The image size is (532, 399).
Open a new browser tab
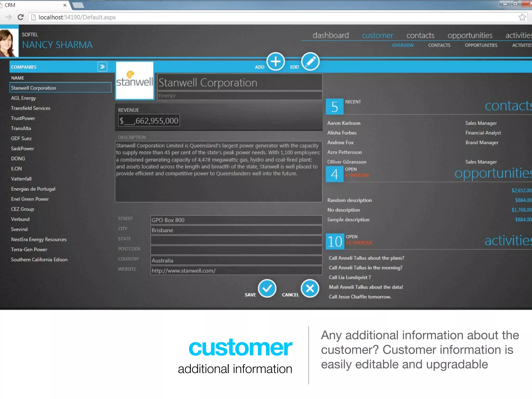(x=78, y=5)
